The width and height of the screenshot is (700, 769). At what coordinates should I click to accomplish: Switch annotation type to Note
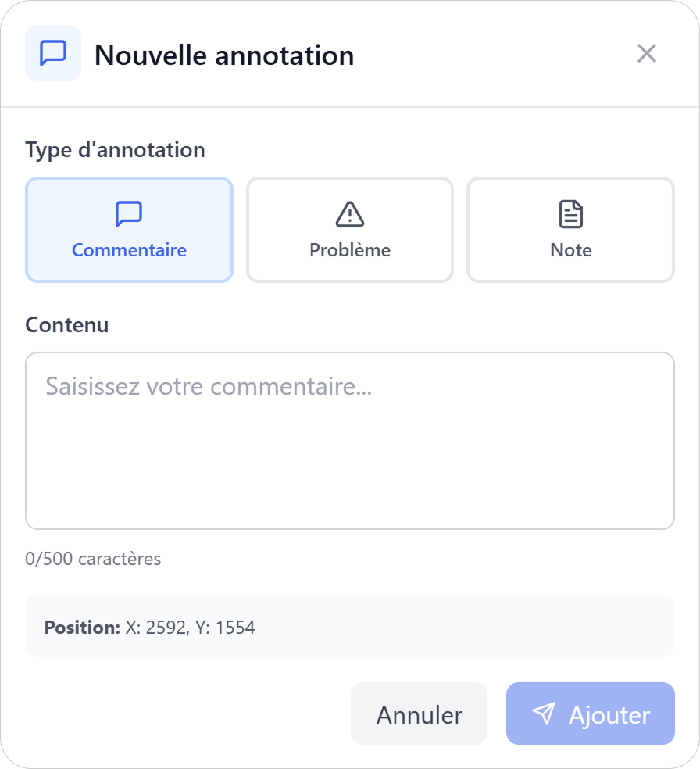click(571, 231)
